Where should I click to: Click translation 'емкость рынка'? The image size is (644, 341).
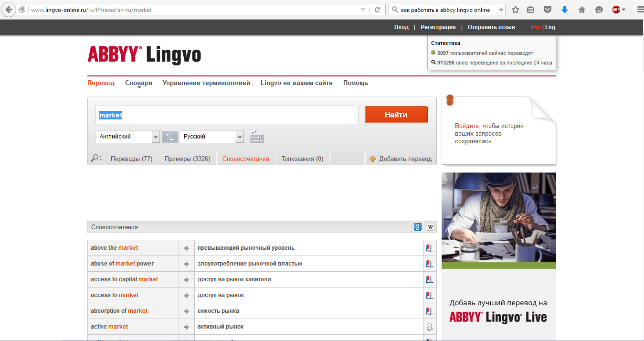pos(218,311)
